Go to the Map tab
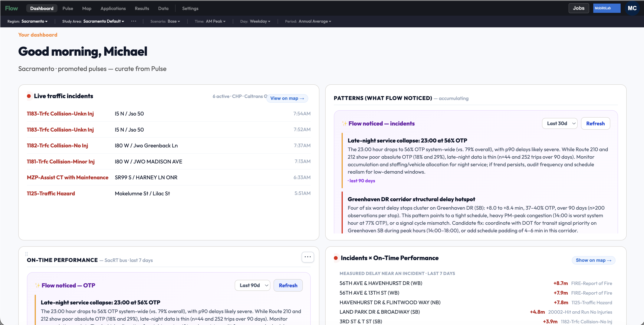 87,8
